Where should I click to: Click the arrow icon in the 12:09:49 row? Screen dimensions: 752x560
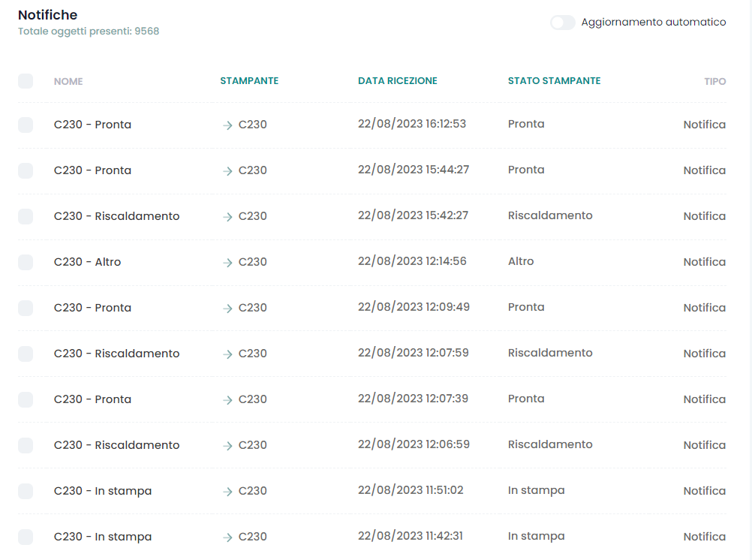coord(227,309)
